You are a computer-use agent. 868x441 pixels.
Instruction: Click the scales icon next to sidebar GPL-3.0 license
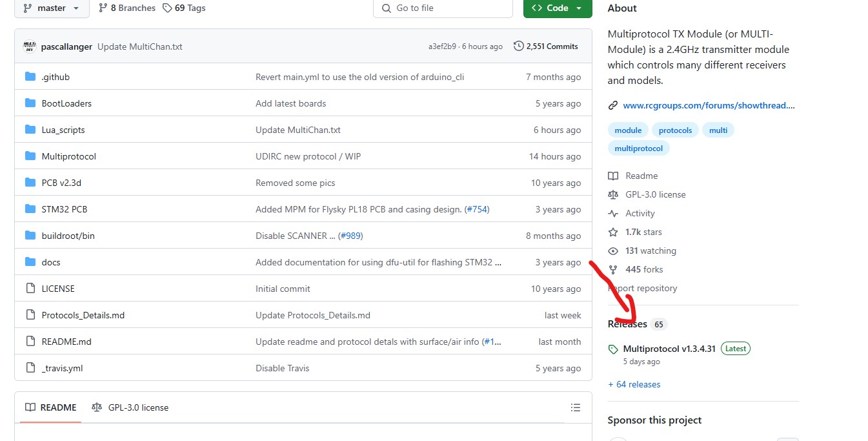[x=613, y=194]
